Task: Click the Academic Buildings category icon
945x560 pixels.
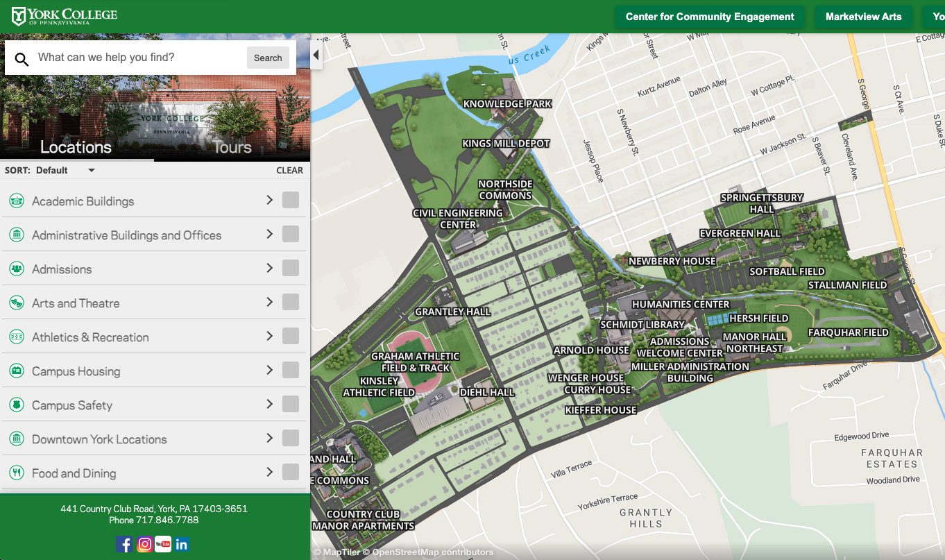Action: (x=17, y=201)
